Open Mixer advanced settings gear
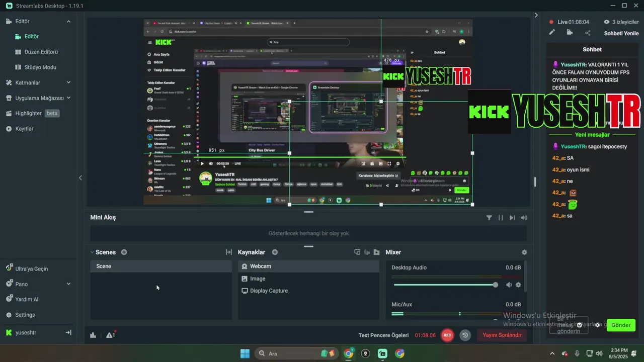 click(x=524, y=252)
